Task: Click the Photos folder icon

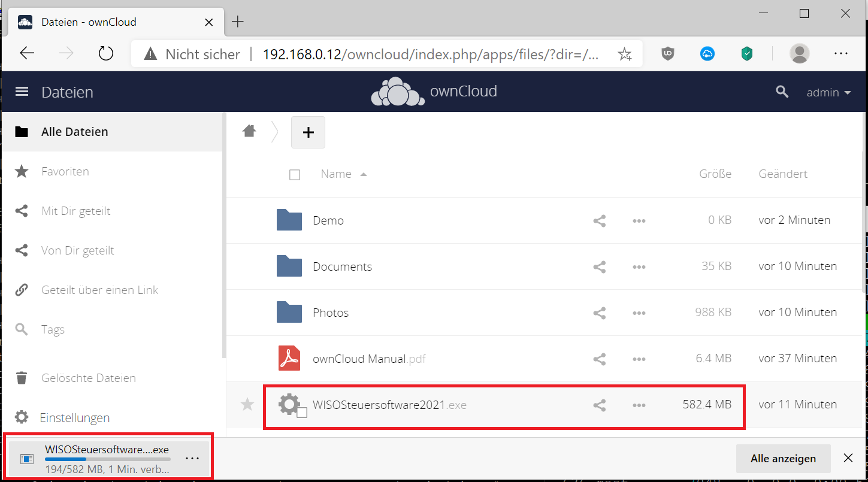Action: pyautogui.click(x=289, y=312)
